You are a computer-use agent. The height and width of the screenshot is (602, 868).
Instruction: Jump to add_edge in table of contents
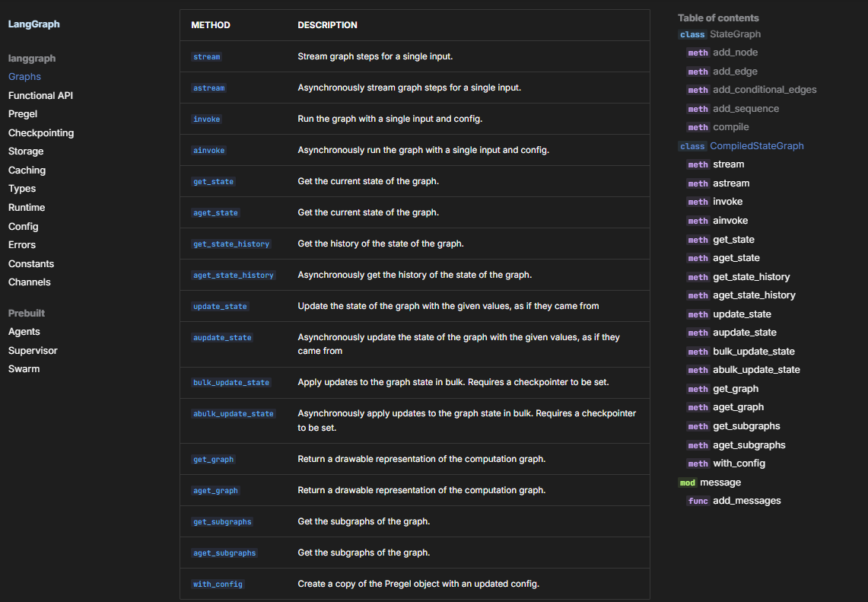735,72
